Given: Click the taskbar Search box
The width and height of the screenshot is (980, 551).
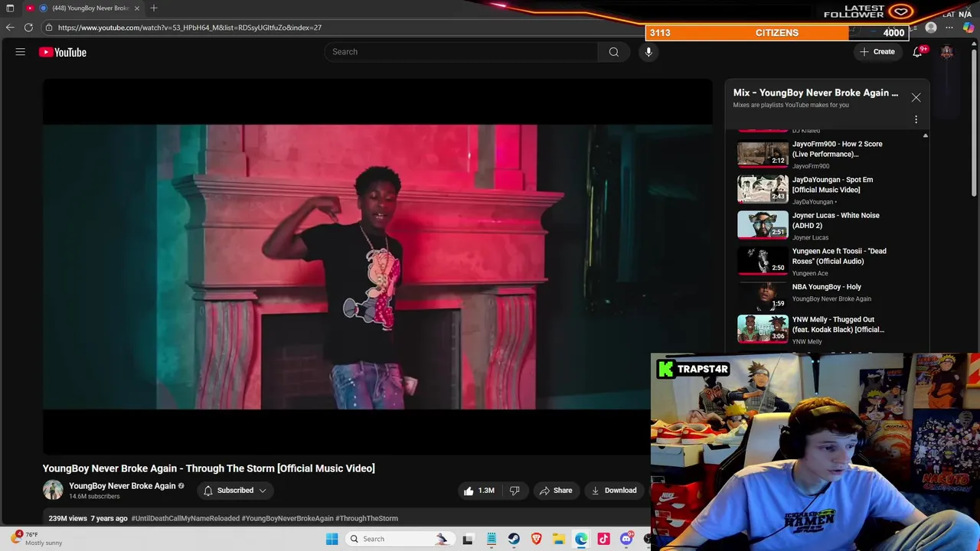Looking at the screenshot, I should [x=398, y=539].
